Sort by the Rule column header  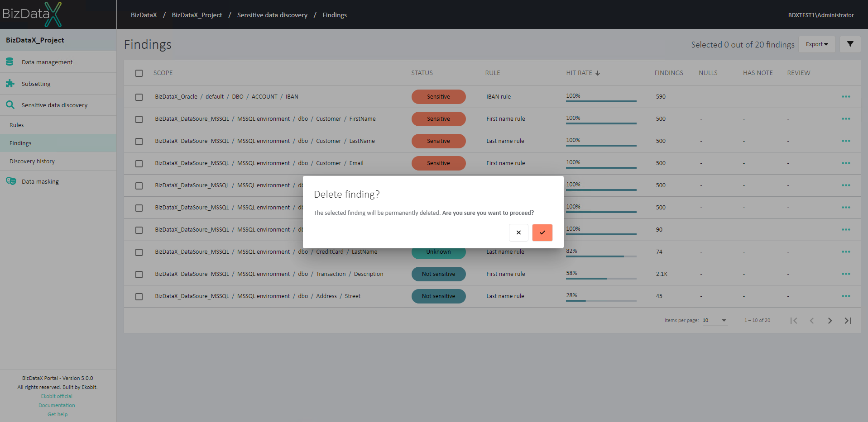point(493,73)
